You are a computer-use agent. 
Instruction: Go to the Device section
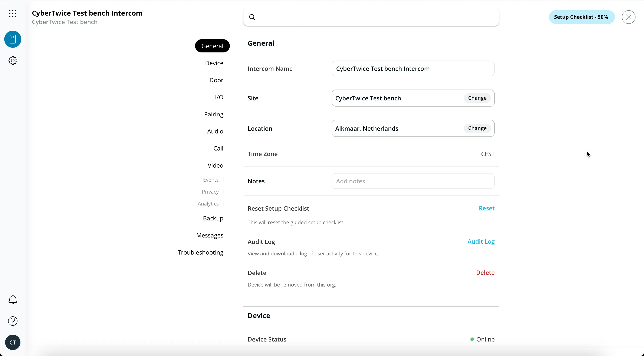[214, 63]
